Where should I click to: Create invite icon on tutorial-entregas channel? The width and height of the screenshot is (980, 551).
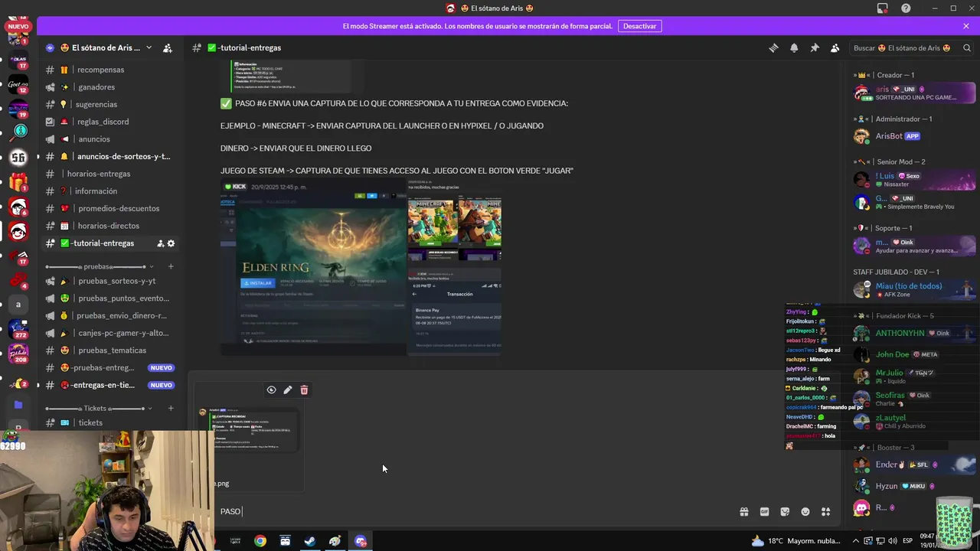pos(160,243)
